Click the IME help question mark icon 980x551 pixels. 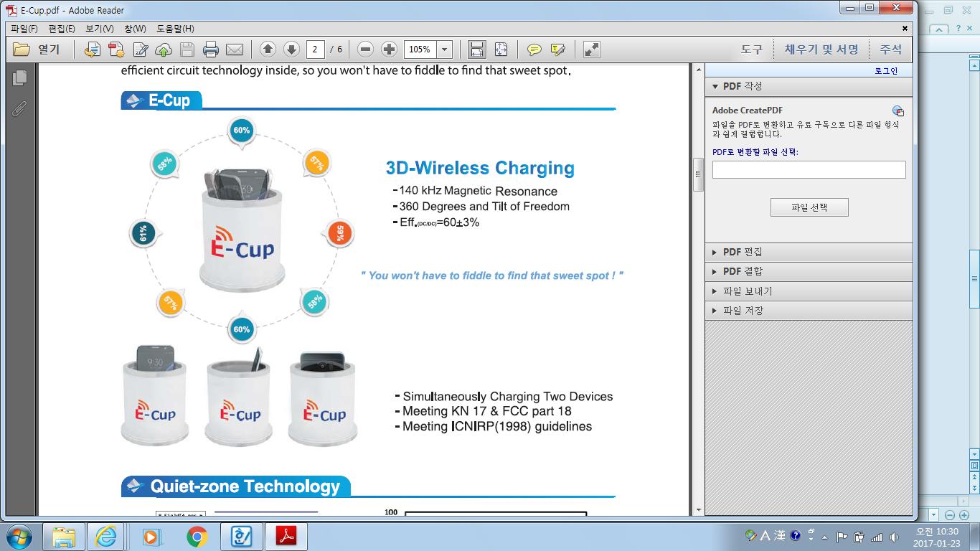[x=795, y=535]
